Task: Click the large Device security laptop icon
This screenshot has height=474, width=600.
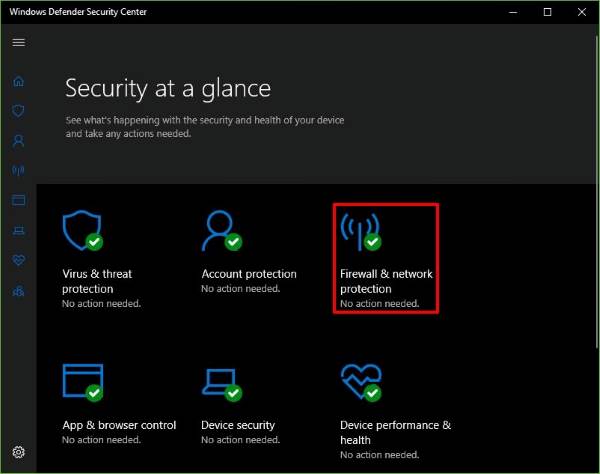Action: pyautogui.click(x=222, y=385)
